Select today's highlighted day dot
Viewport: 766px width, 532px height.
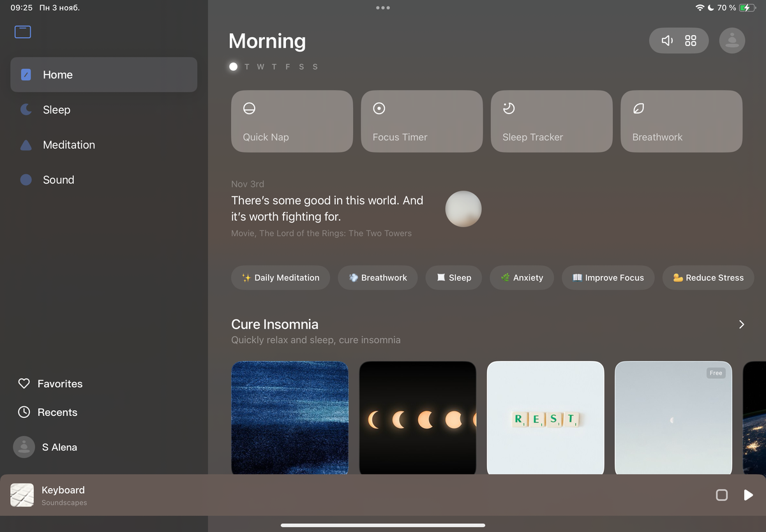(x=234, y=66)
